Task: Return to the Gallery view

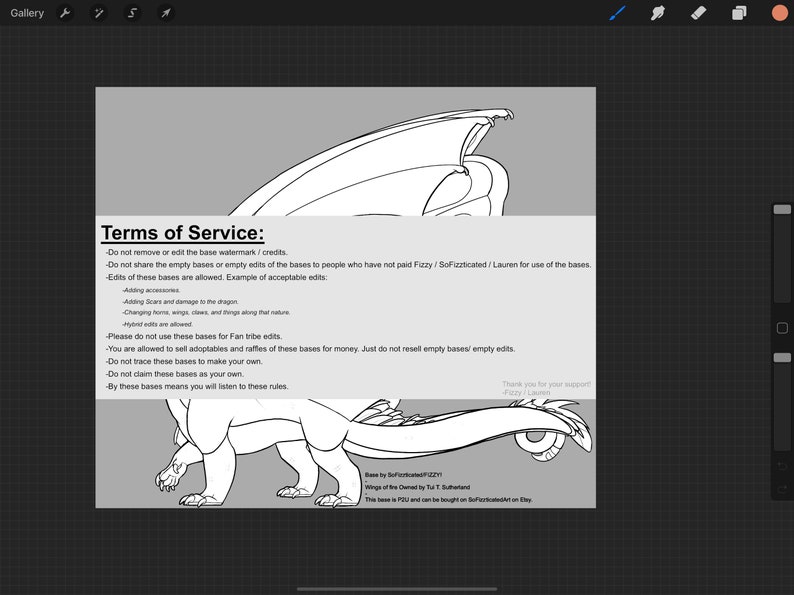Action: 27,13
